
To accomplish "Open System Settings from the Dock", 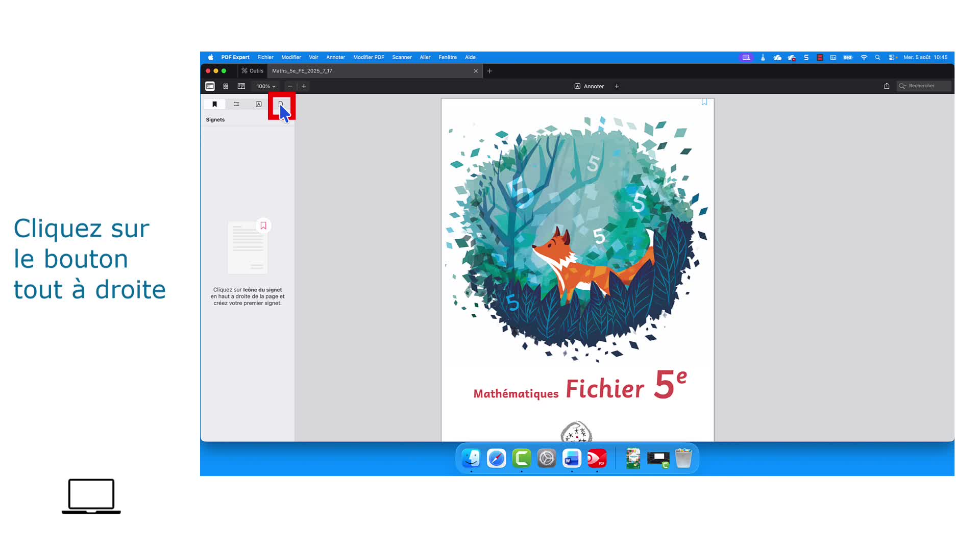I will pyautogui.click(x=547, y=458).
